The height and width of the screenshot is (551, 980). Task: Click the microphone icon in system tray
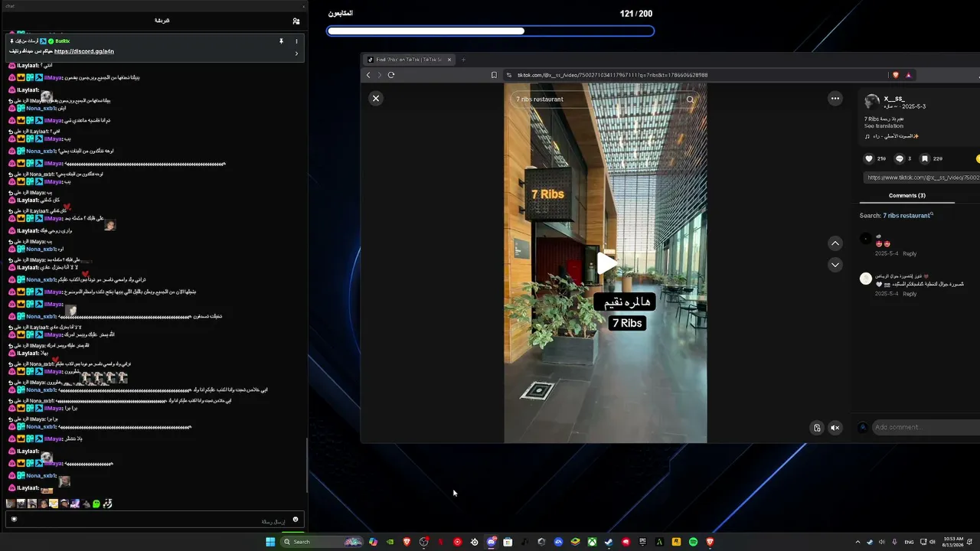(x=894, y=542)
